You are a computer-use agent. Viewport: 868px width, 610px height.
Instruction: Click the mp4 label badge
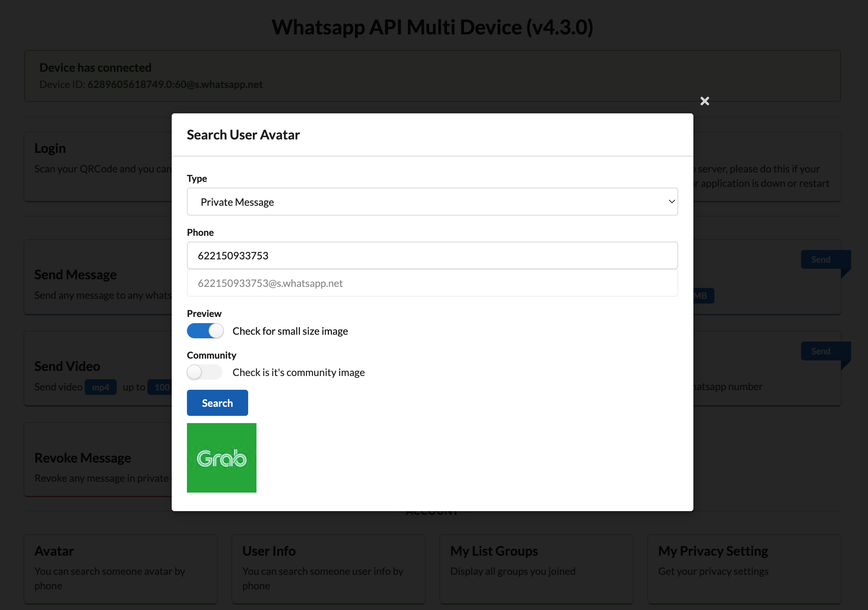pos(100,387)
